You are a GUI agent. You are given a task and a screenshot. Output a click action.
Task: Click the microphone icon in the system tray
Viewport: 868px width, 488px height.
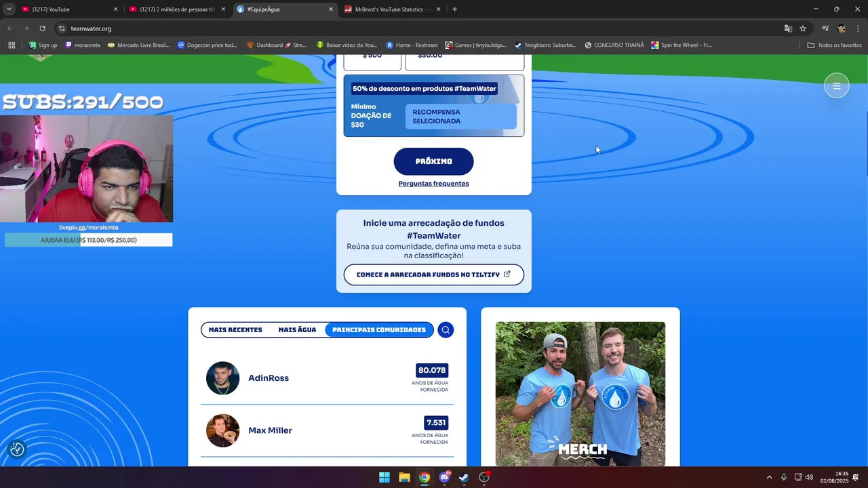[784, 477]
